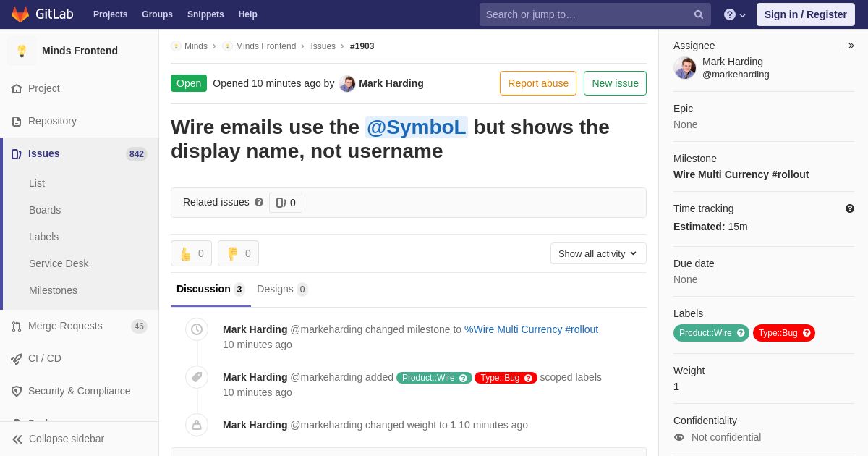
Task: Click the green Product::Wire label in sidebar
Action: (711, 333)
